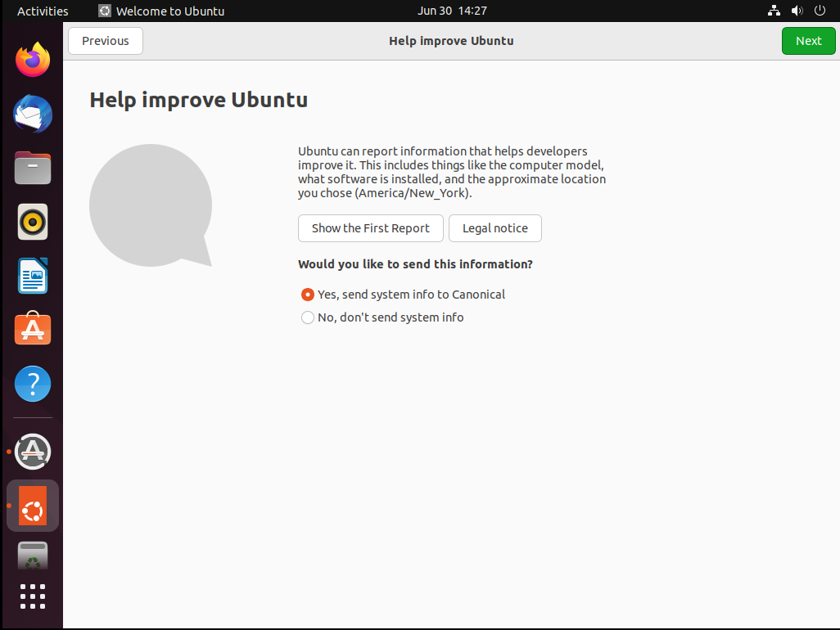The width and height of the screenshot is (840, 630).
Task: Open LibreOffice Writer from dock
Action: pos(33,276)
